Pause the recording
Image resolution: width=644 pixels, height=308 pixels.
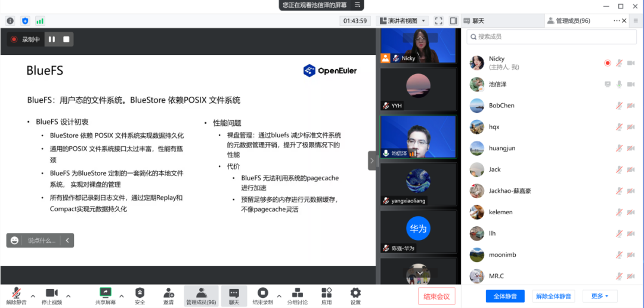[52, 39]
